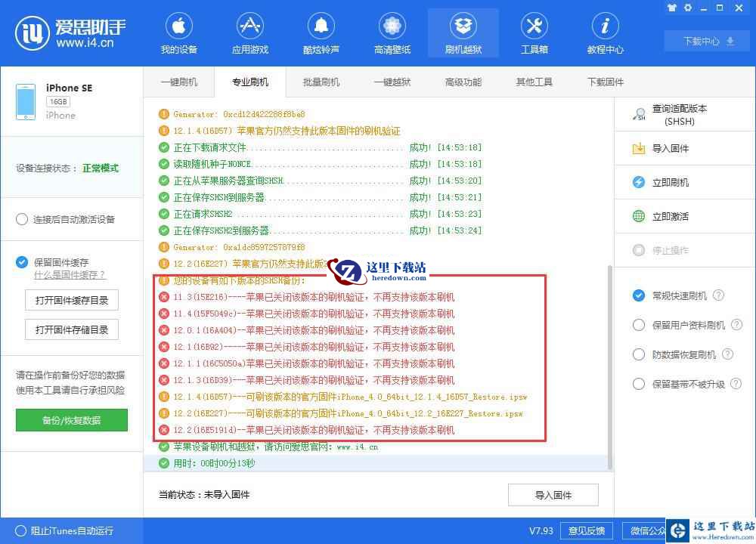Click 打开固件存储目录 button
Screen dimensions: 756x544
tap(72, 329)
